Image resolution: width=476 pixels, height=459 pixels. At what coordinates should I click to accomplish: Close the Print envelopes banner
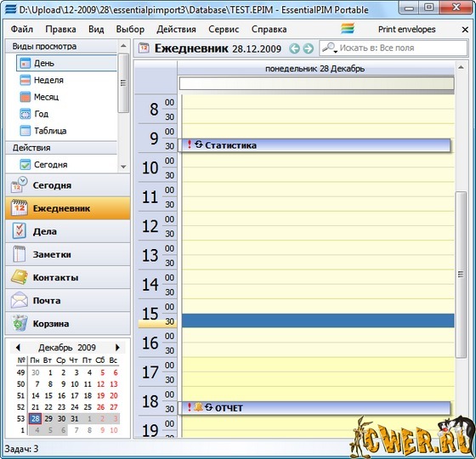[x=465, y=30]
